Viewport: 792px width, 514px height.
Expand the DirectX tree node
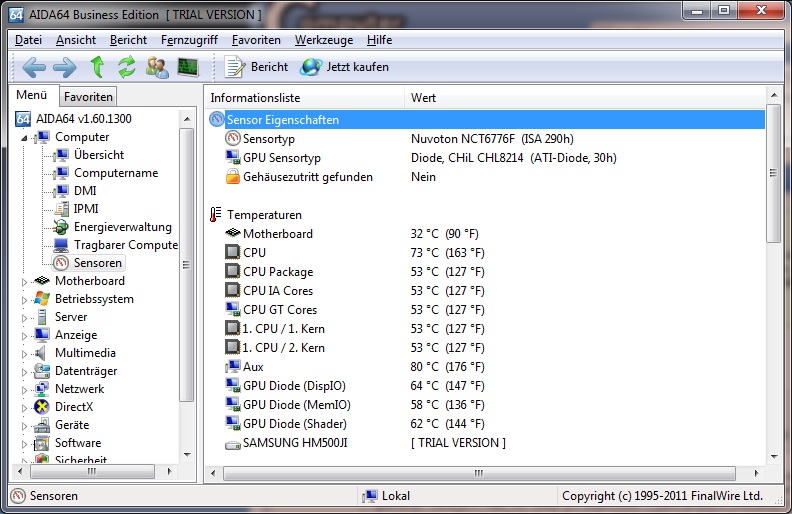(x=24, y=408)
